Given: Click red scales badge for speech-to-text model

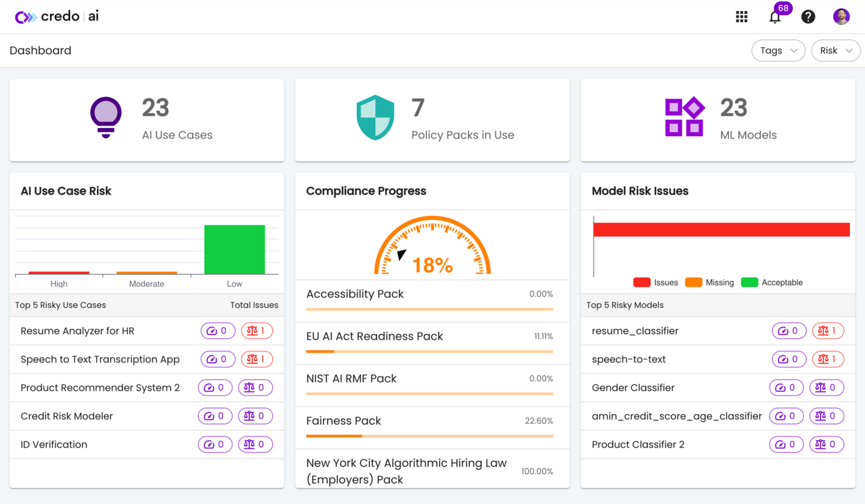Looking at the screenshot, I should (828, 359).
